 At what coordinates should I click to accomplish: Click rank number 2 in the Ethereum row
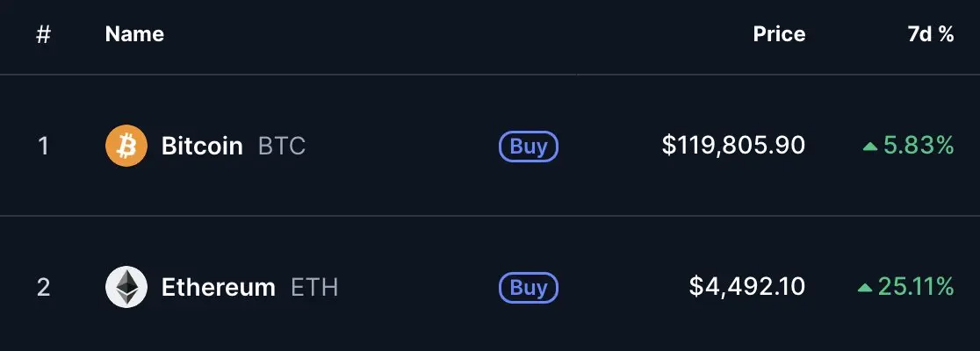(43, 287)
